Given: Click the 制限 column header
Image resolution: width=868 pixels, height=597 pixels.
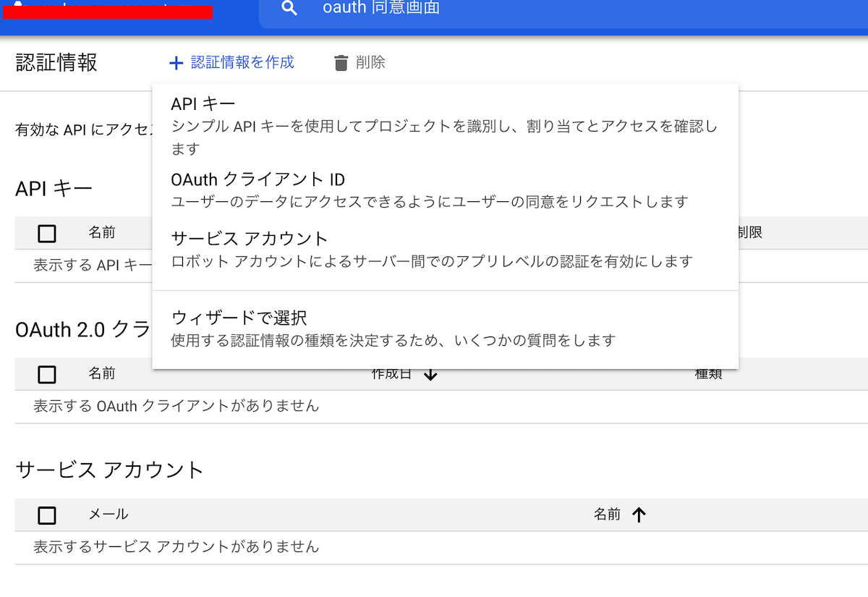Looking at the screenshot, I should pos(749,232).
